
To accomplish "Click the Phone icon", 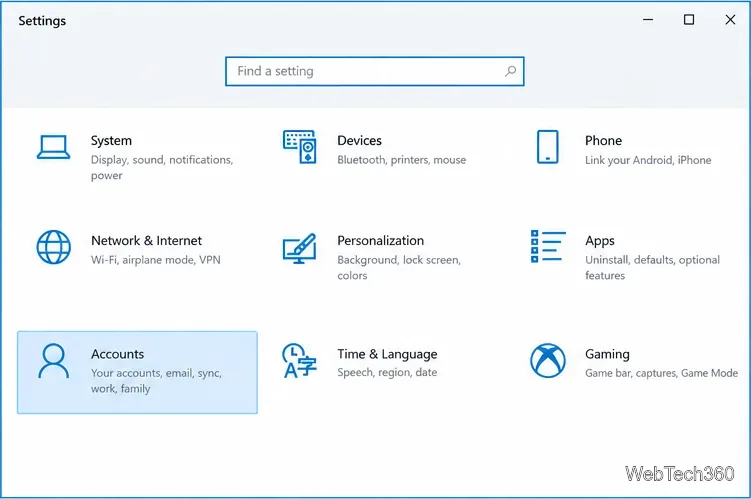I will [x=547, y=147].
